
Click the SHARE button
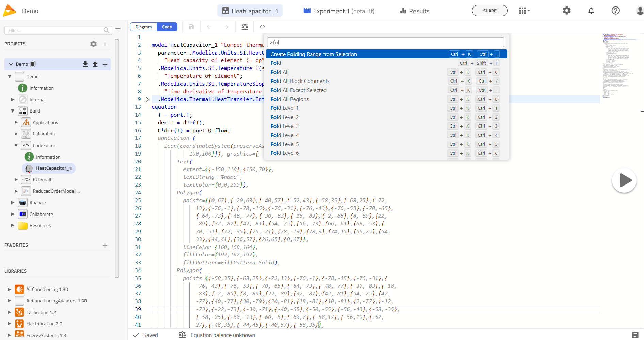tap(489, 11)
